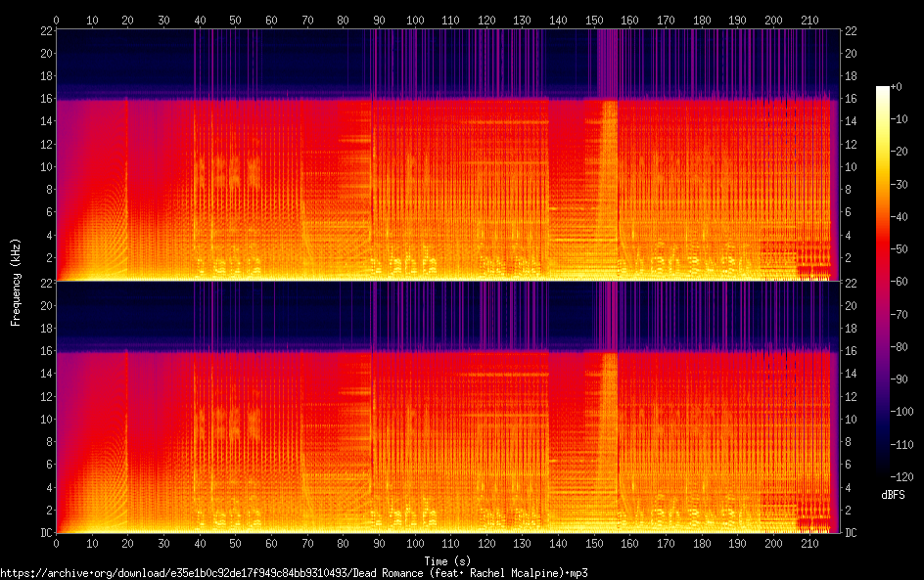This screenshot has width=924, height=580.
Task: Click the 20 mark on top time axis
Action: 128,20
